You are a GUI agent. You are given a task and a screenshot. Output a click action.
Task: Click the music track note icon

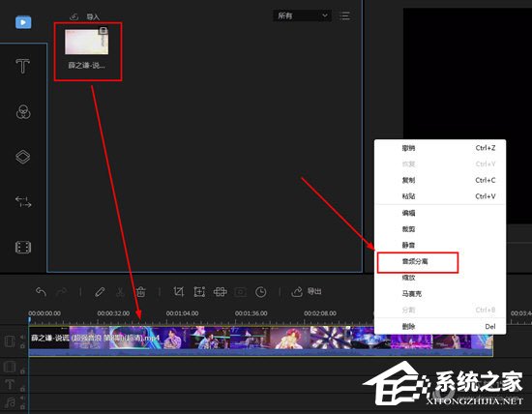tap(10, 402)
